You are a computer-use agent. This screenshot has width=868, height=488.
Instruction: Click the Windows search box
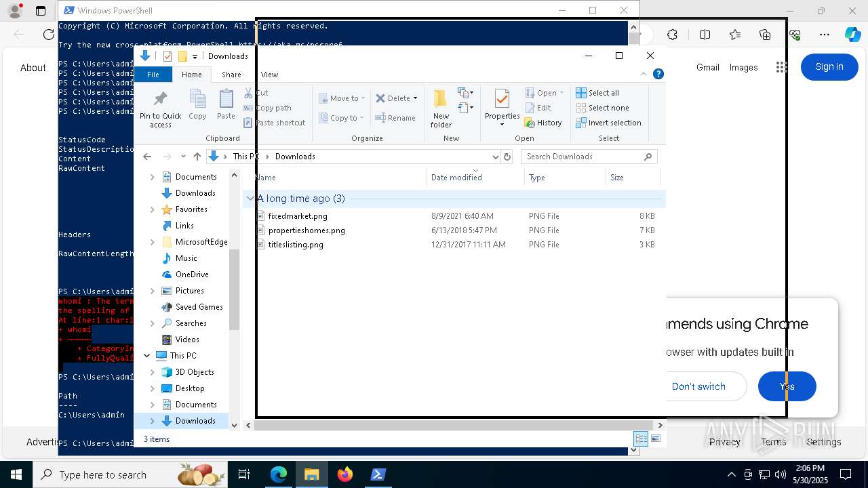(x=132, y=474)
